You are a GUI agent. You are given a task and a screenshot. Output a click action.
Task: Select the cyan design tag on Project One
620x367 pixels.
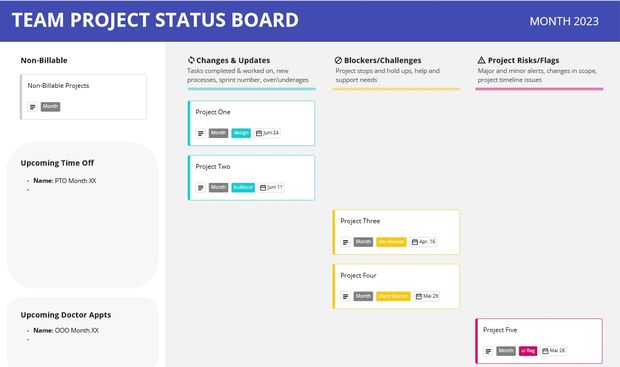241,133
